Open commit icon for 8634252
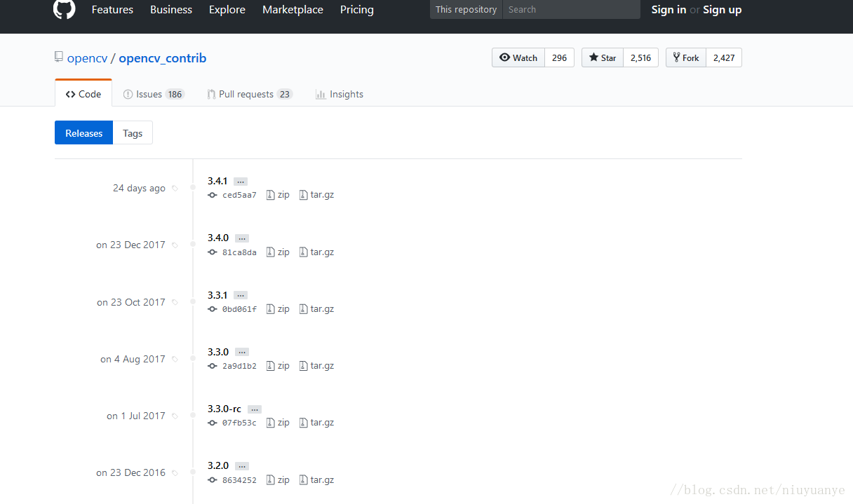This screenshot has width=853, height=504. pyautogui.click(x=213, y=480)
